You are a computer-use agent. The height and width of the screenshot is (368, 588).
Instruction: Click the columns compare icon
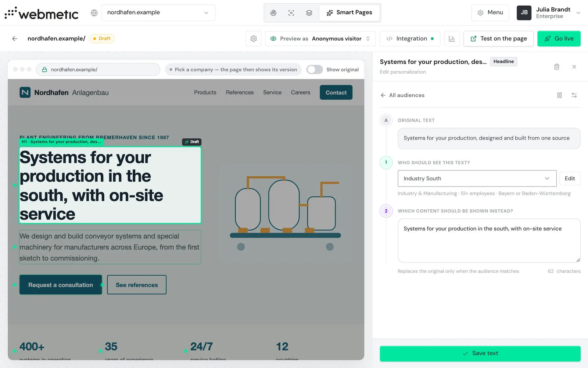pos(559,95)
